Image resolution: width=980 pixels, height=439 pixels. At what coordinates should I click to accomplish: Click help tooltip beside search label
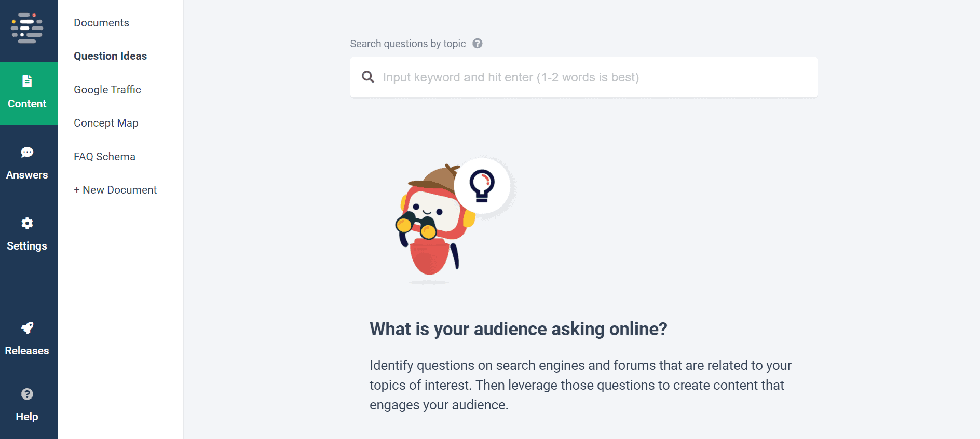point(477,44)
